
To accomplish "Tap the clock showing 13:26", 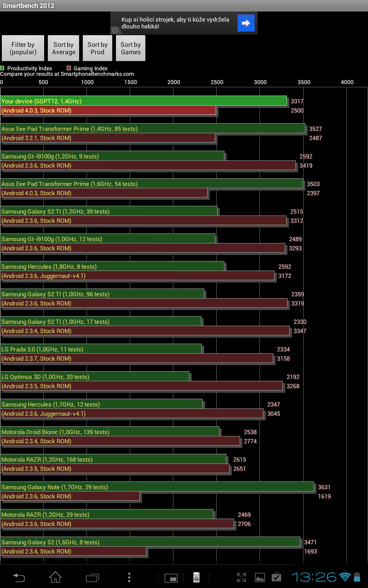I will [x=314, y=577].
